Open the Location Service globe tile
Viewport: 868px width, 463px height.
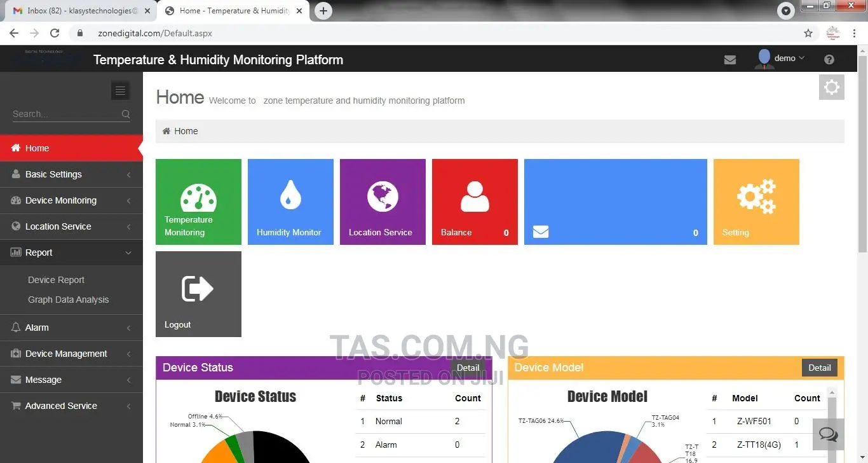pyautogui.click(x=383, y=202)
